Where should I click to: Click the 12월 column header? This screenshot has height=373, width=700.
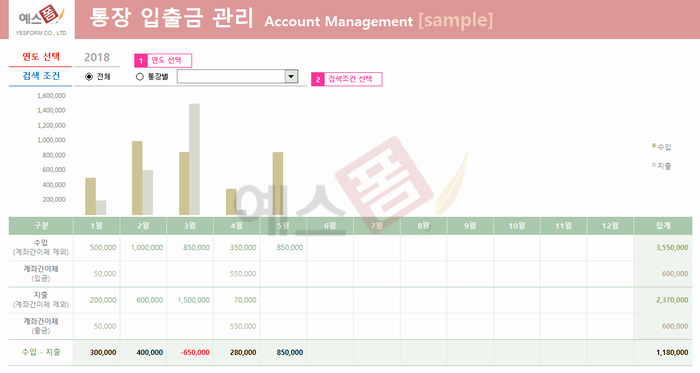(x=610, y=226)
